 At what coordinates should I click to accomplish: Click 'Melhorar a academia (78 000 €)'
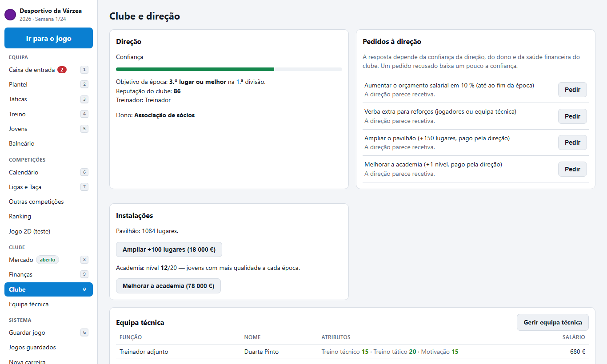(x=168, y=286)
